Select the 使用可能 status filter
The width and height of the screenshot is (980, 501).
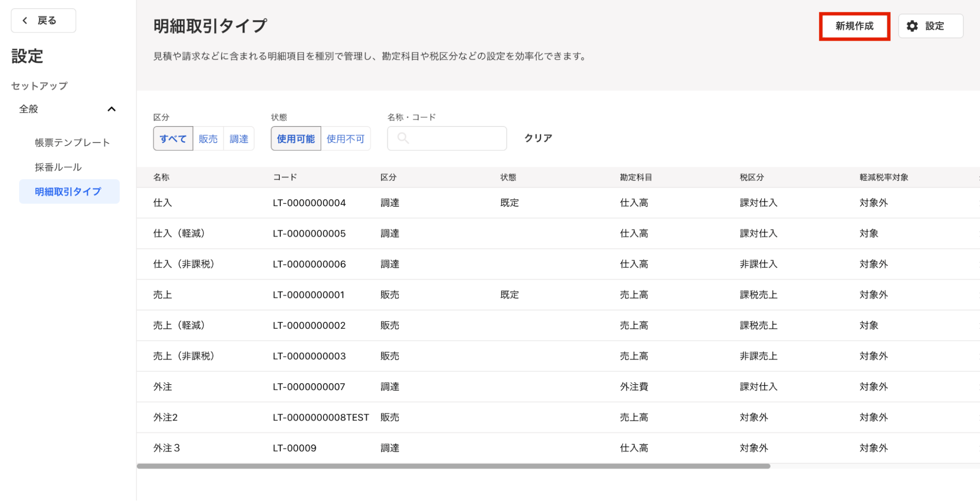[296, 139]
